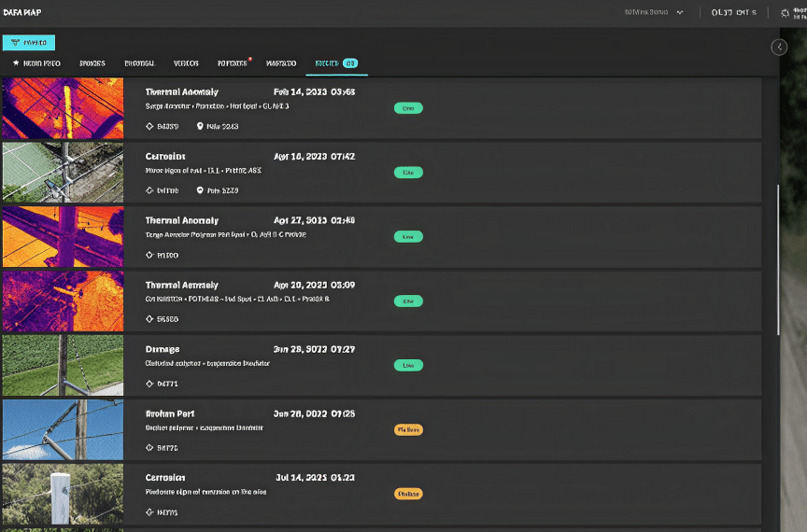Open the dropdown chevron in the top header
Viewport: 807px width, 532px height.
pyautogui.click(x=680, y=12)
